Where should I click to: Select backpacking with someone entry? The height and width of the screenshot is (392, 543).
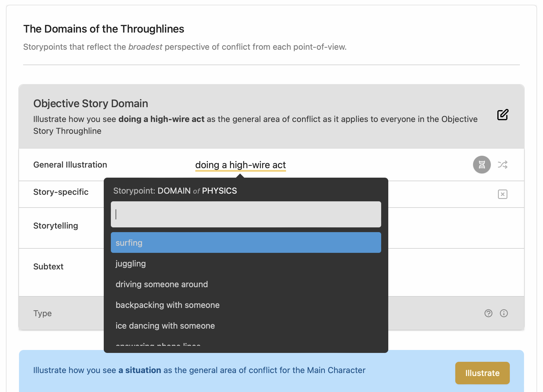click(x=246, y=305)
